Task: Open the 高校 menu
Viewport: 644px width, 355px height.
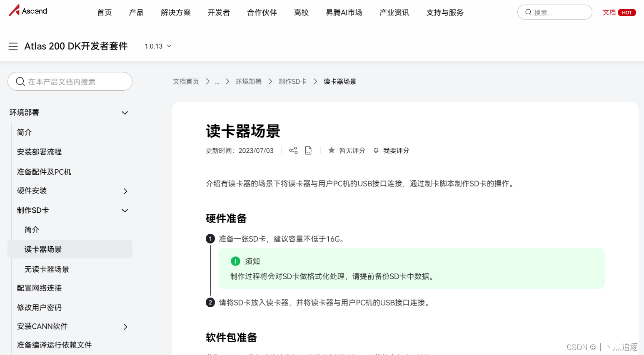Action: point(301,12)
